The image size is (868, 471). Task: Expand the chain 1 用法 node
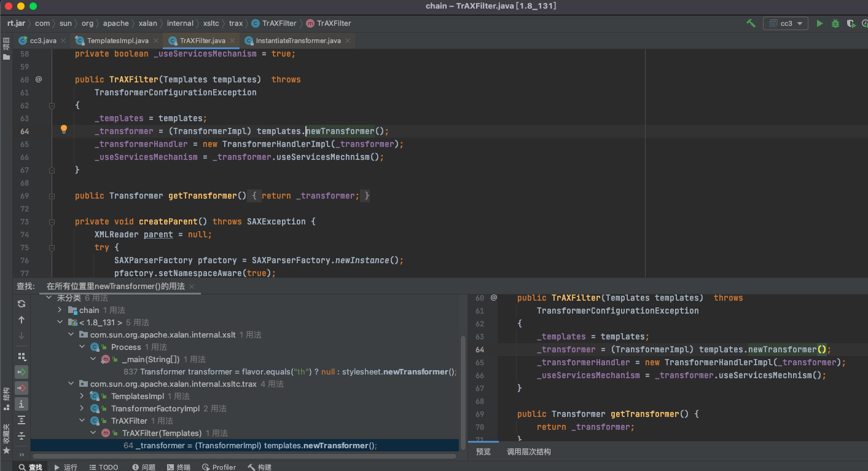tap(60, 310)
